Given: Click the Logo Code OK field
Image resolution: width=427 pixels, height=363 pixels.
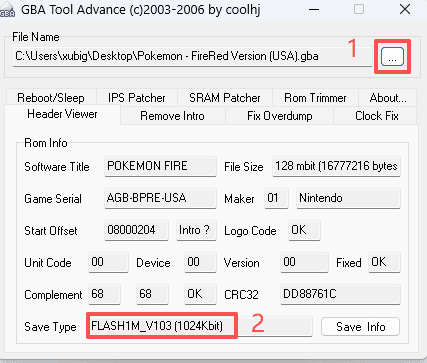Looking at the screenshot, I should pyautogui.click(x=304, y=230).
